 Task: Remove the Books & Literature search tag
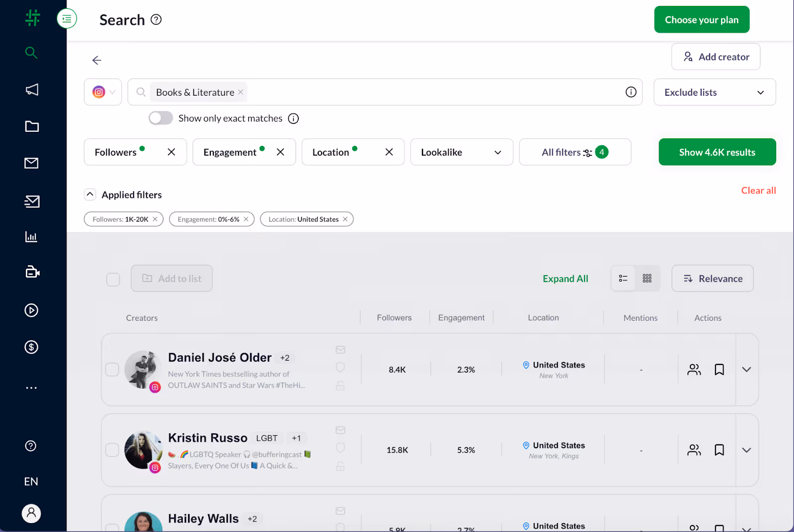point(241,92)
